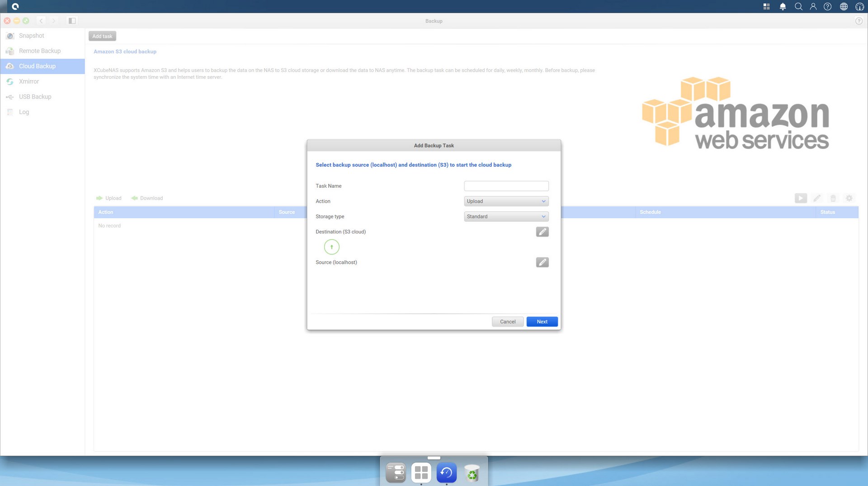Click Next in Add Backup Task dialog
The height and width of the screenshot is (486, 868).
pos(542,322)
